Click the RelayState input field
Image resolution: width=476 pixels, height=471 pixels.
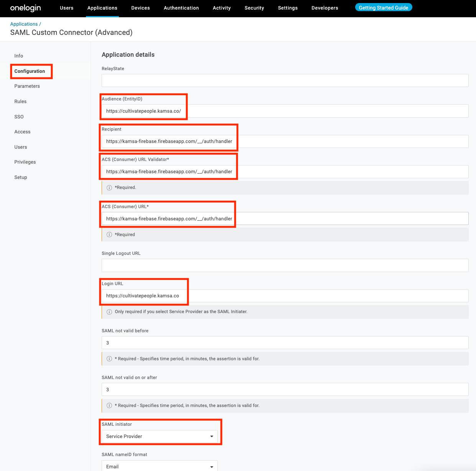(x=285, y=80)
